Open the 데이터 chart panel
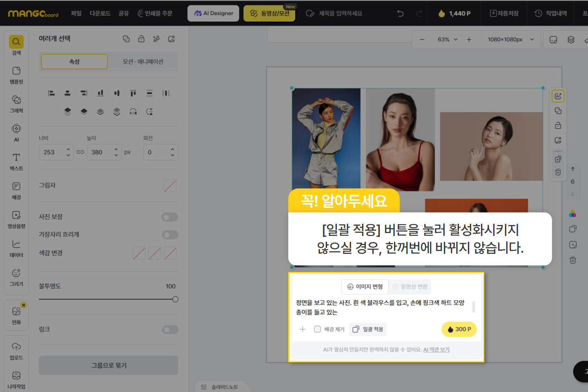Viewport: 588px width, 392px height. tap(16, 248)
